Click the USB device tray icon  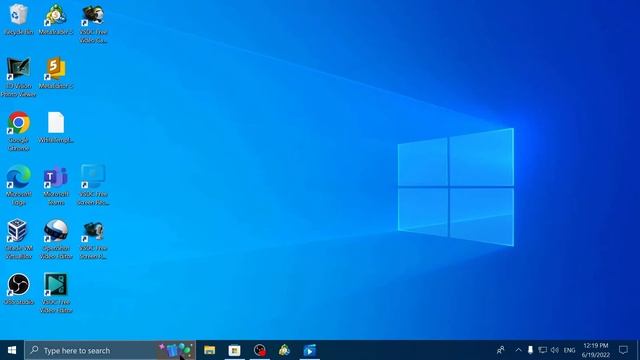[530, 350]
